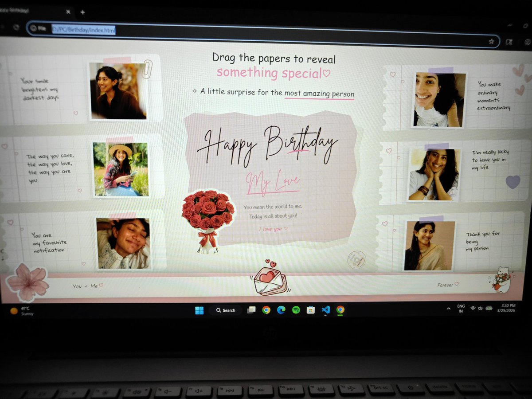Click the red roses bouquet image
Screen dimensions: 532x399
[x=207, y=221]
